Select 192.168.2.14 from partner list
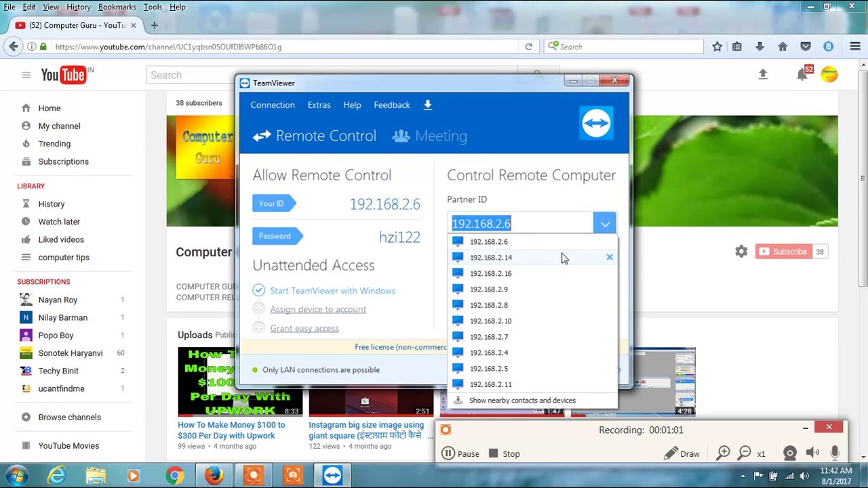Screen dimensions: 868x488 coord(532,258)
